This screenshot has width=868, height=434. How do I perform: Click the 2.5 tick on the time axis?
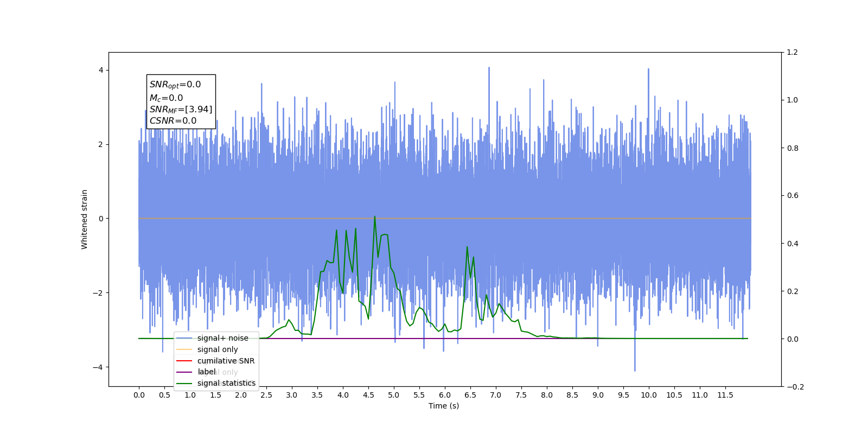pos(266,395)
